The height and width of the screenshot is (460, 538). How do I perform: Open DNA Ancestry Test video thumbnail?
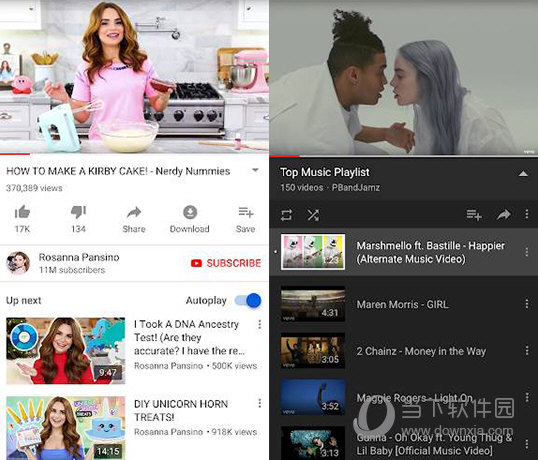[66, 351]
